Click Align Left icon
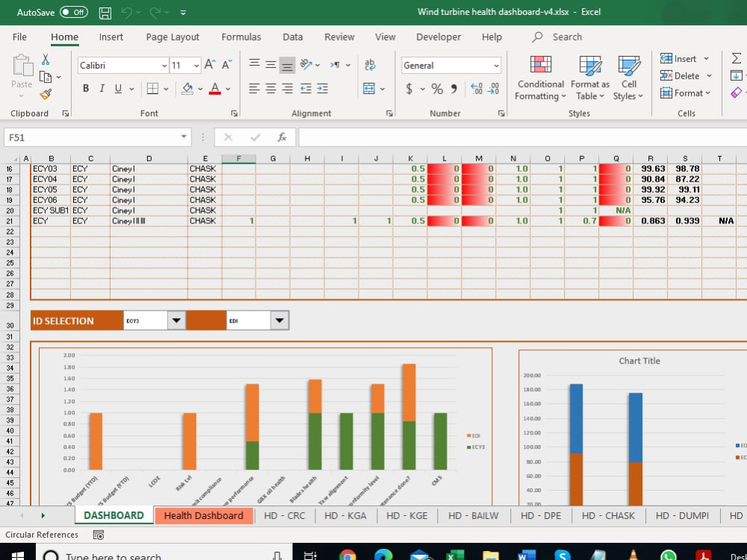This screenshot has height=560, width=747. pos(255,89)
